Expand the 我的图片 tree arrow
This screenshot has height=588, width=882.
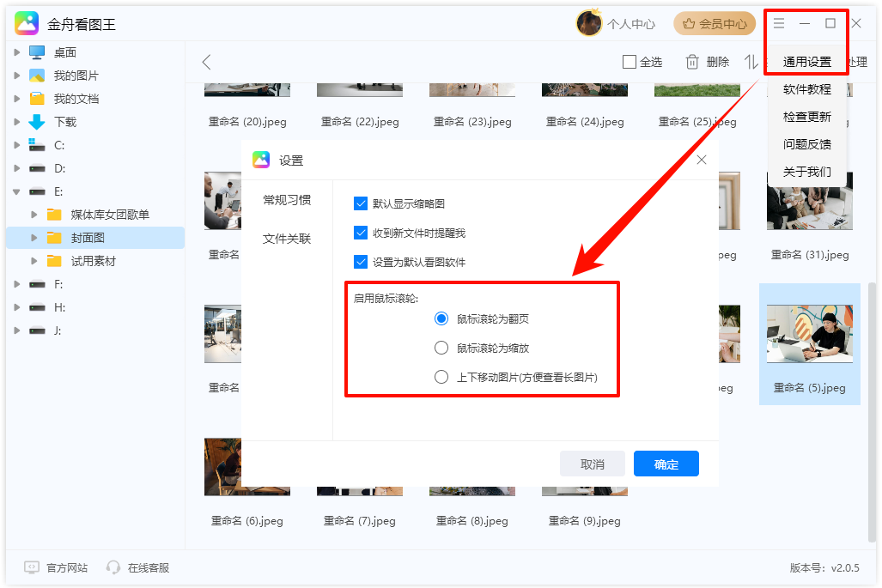[16, 76]
